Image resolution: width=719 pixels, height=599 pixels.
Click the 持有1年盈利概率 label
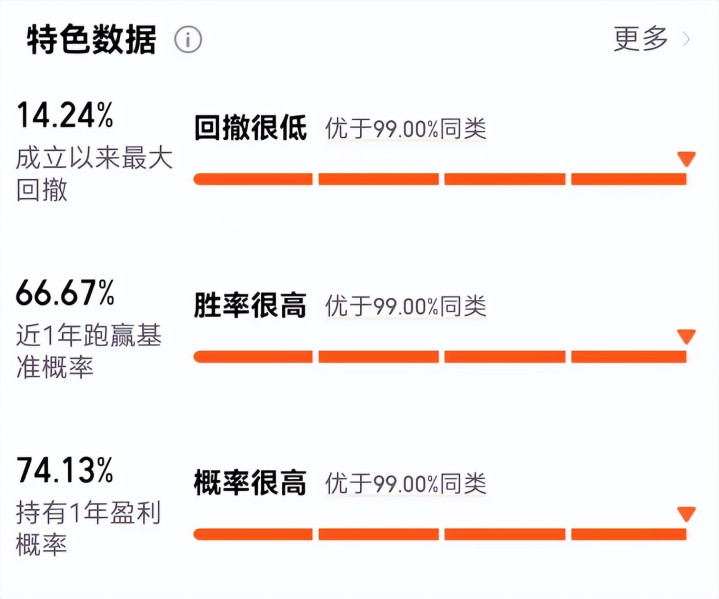pos(88,529)
